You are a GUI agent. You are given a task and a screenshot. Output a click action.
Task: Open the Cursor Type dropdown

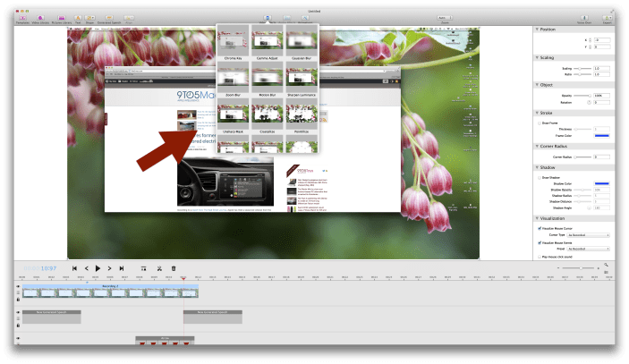click(588, 235)
